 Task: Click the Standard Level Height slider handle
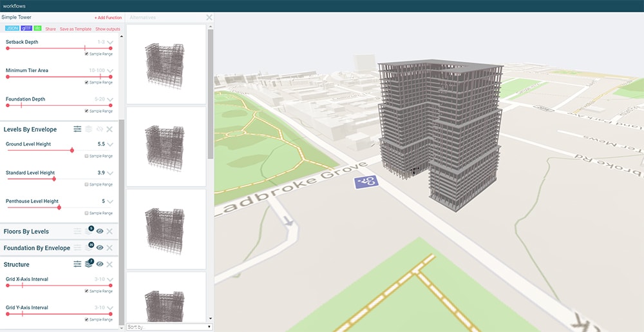(x=54, y=179)
